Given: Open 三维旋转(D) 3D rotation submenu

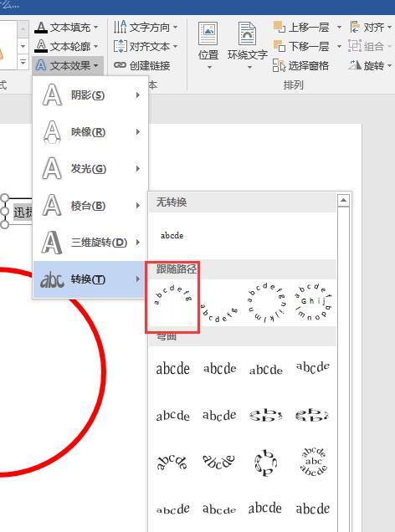Looking at the screenshot, I should [x=90, y=243].
